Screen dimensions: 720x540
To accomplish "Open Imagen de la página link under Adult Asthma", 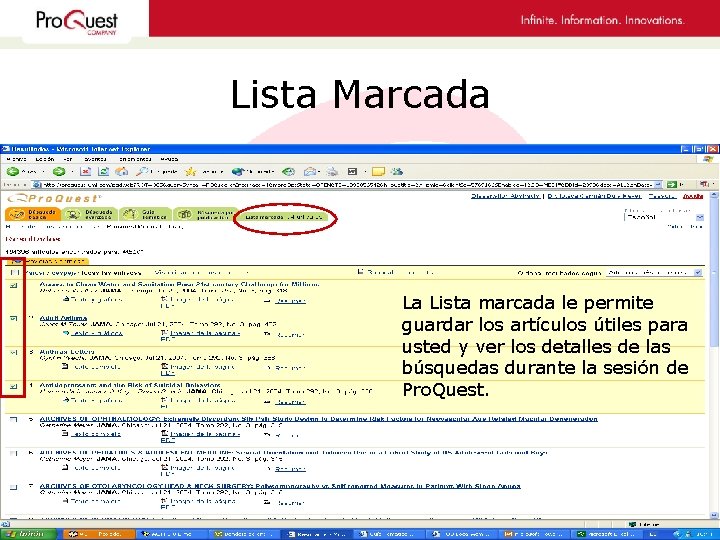I will tap(205, 333).
